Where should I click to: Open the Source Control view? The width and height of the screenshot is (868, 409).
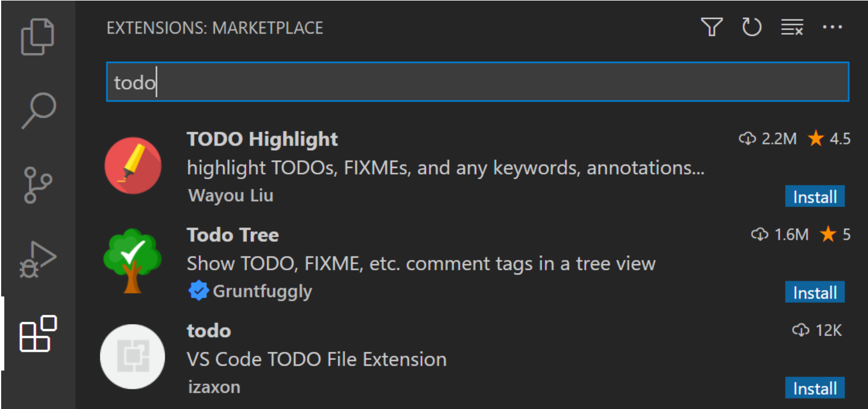(38, 185)
